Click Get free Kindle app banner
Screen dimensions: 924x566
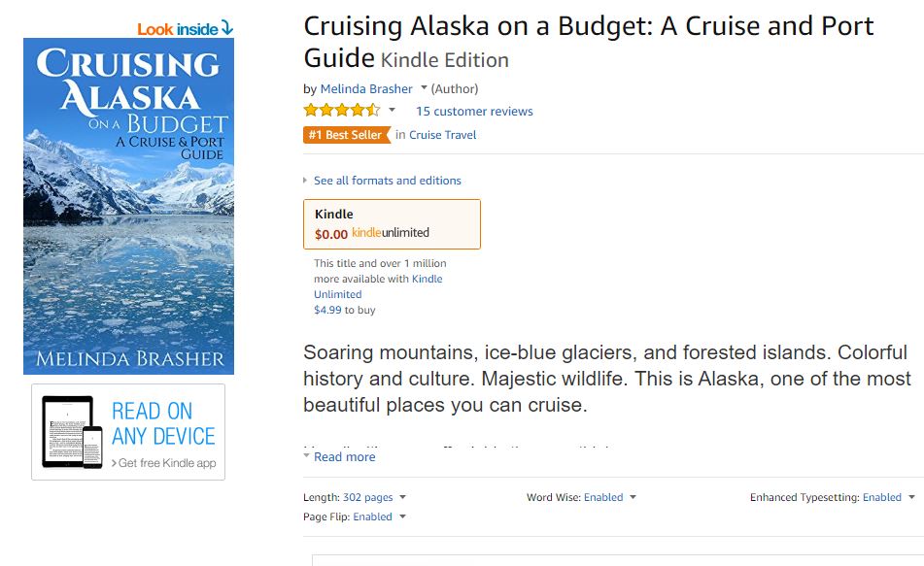point(163,463)
